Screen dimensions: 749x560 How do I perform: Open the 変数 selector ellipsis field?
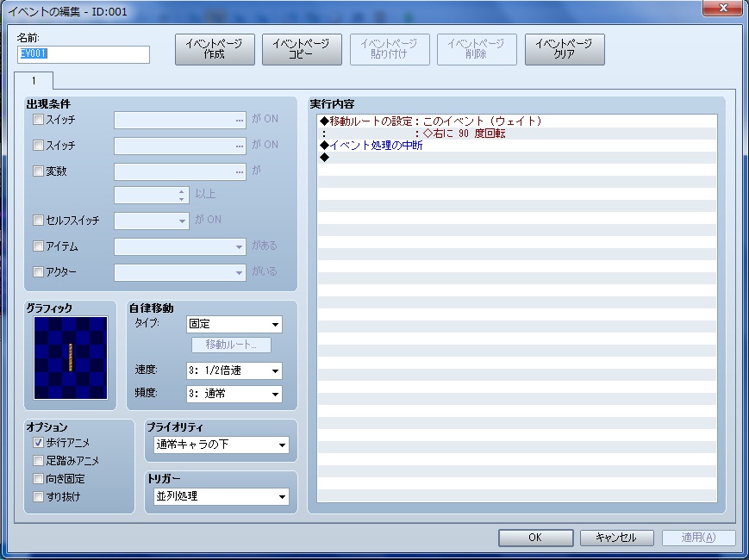point(180,171)
